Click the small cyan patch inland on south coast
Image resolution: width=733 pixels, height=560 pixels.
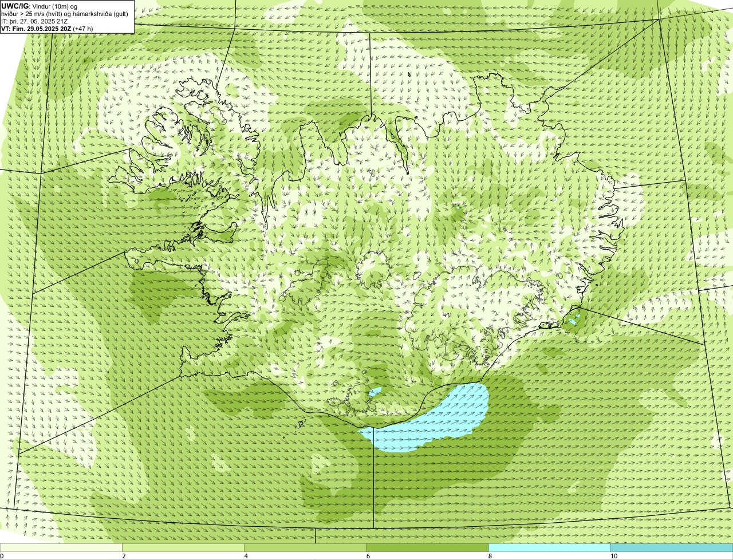tap(375, 393)
